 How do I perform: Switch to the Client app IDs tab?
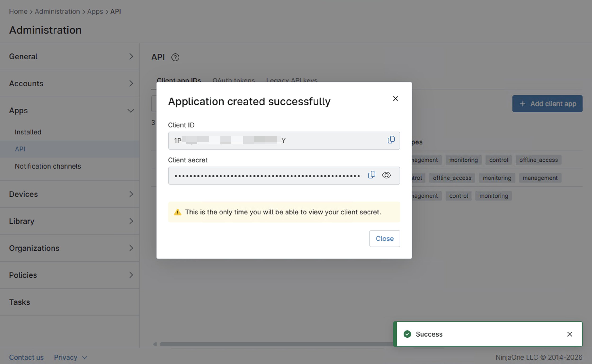coord(179,80)
